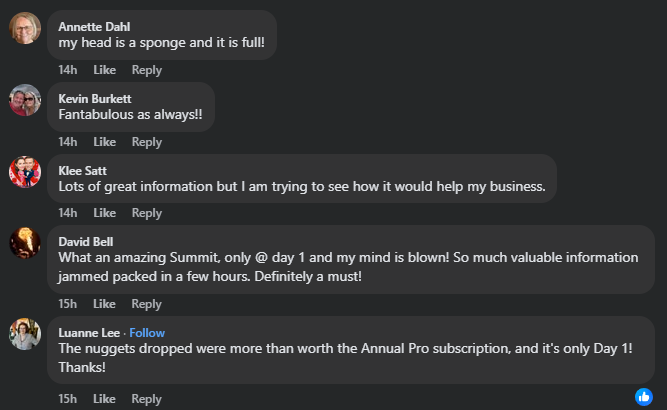Open David Bell's name link

coord(86,241)
